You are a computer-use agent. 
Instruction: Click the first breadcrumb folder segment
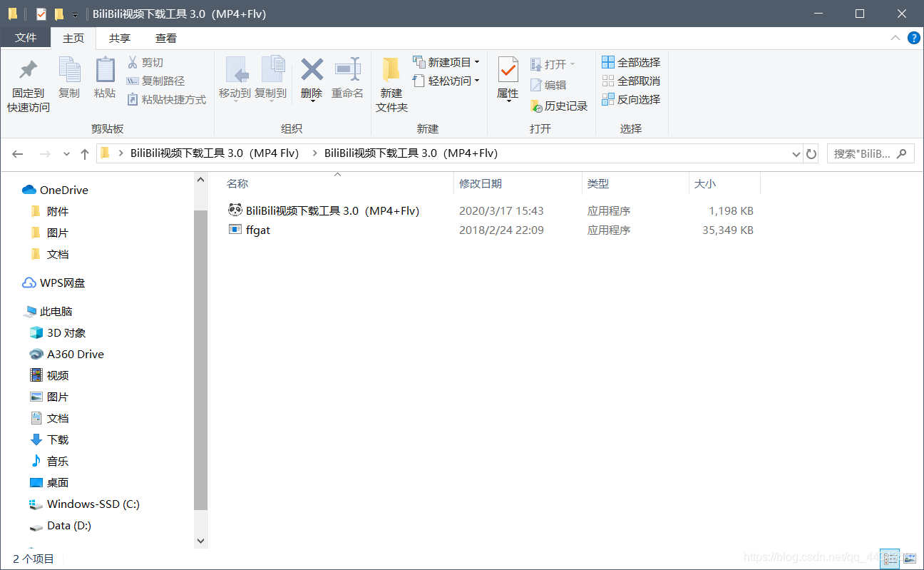pyautogui.click(x=214, y=153)
